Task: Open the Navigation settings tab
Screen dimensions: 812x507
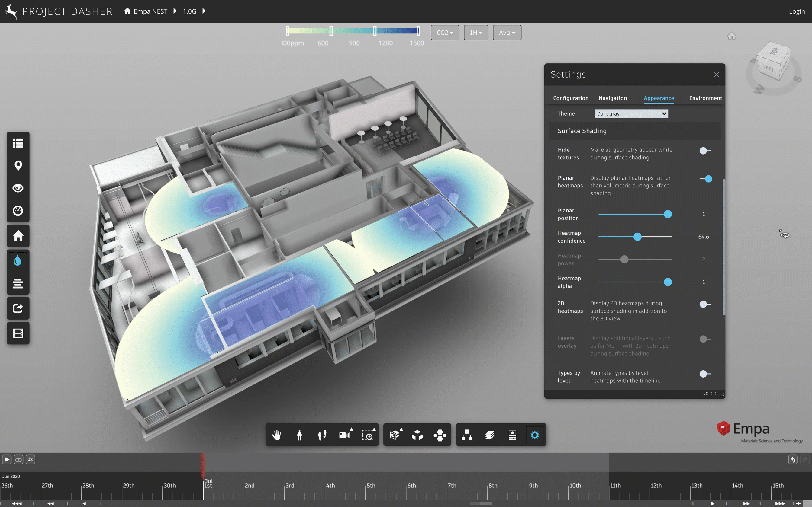Action: [612, 98]
